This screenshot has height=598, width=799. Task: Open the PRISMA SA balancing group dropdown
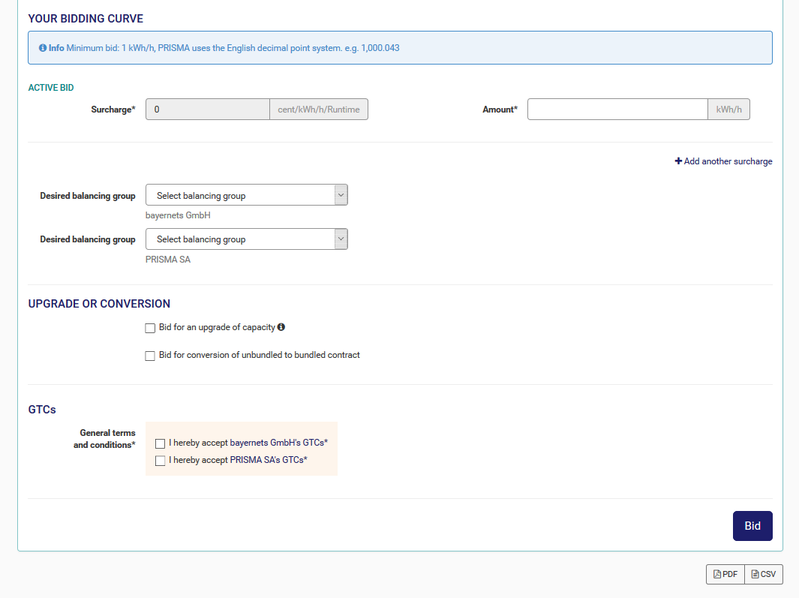[x=246, y=239]
